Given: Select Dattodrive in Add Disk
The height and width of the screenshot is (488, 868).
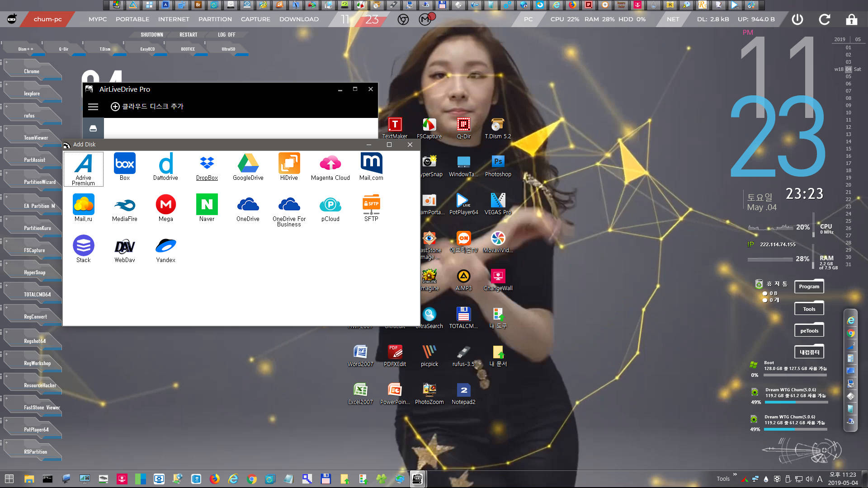Looking at the screenshot, I should pyautogui.click(x=165, y=167).
